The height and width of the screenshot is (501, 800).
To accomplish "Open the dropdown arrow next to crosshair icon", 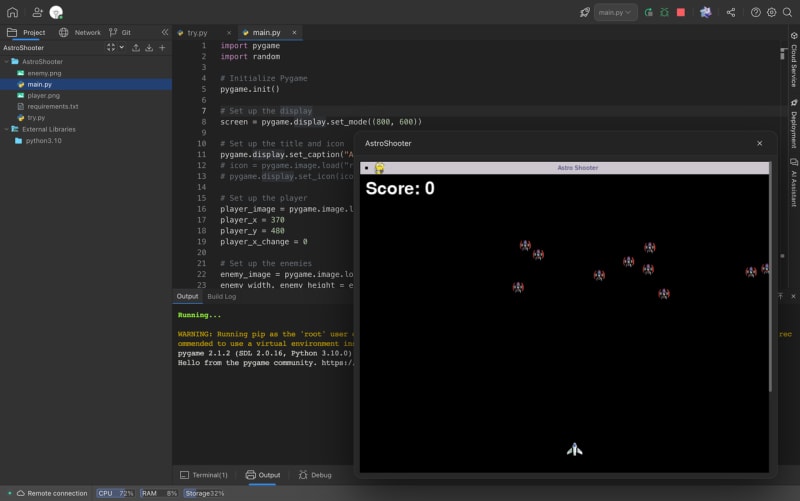I will 121,47.
